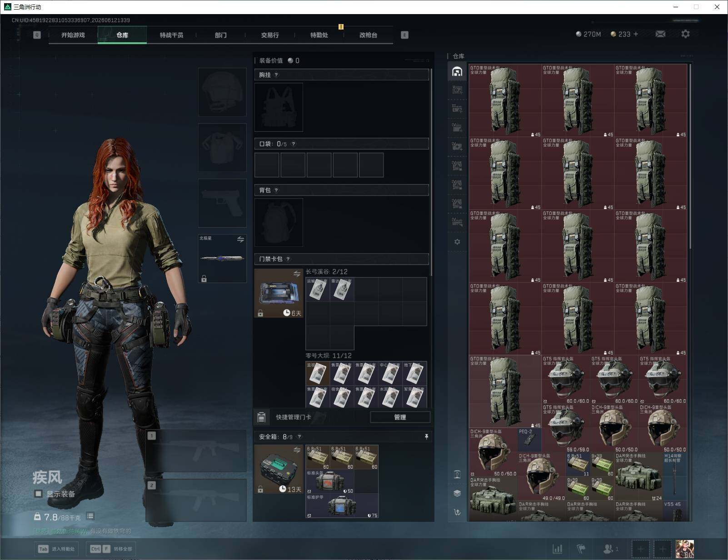Switch to 特战干员 tab

pyautogui.click(x=171, y=35)
